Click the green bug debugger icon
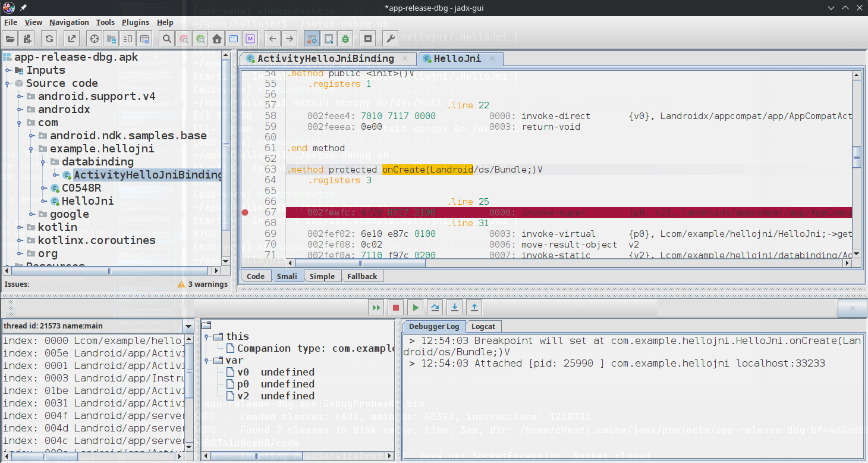 (345, 38)
